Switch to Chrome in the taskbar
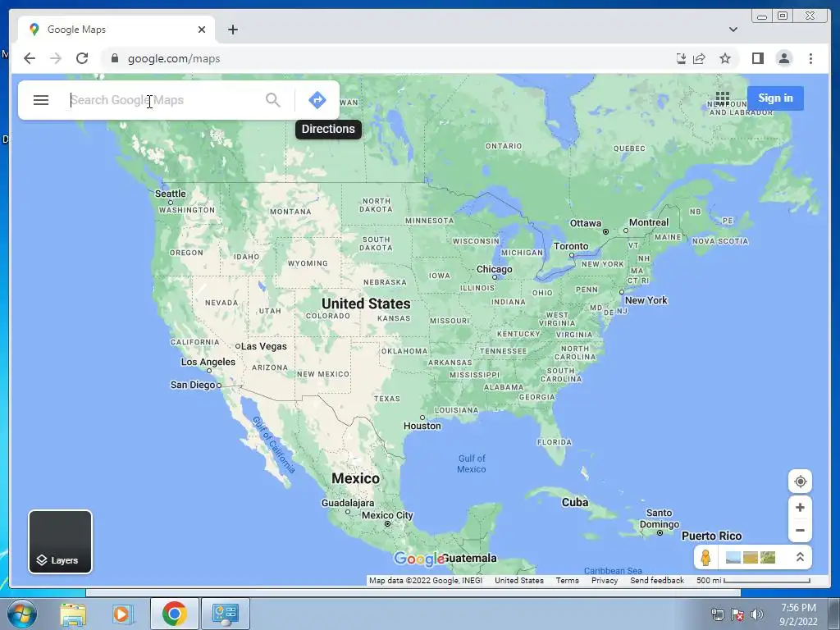 pos(174,614)
